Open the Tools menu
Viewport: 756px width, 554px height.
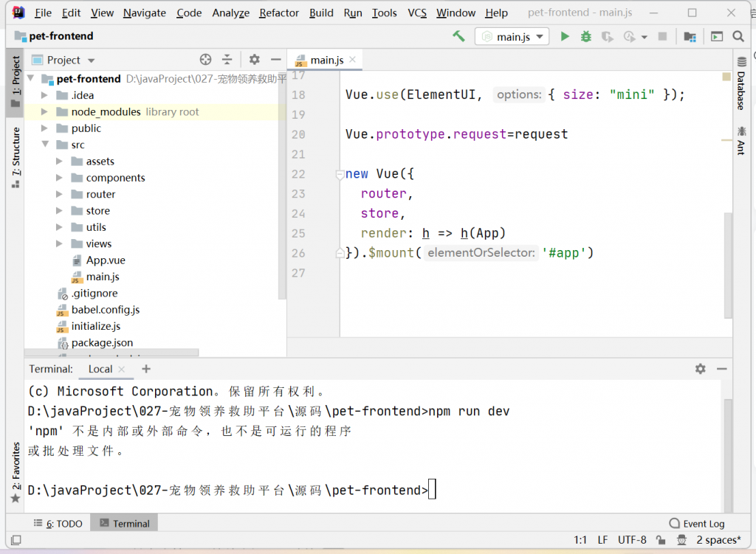(384, 13)
